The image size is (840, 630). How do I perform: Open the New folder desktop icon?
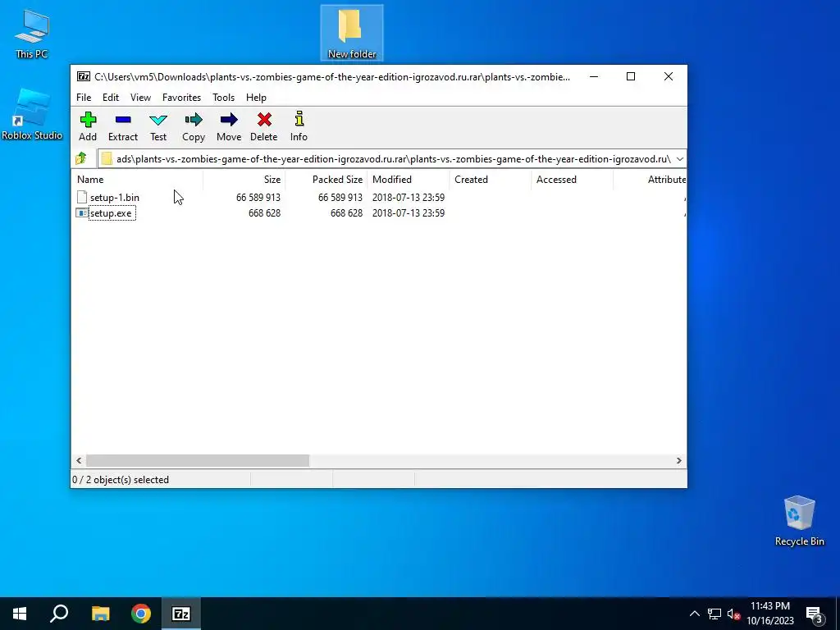[x=351, y=33]
